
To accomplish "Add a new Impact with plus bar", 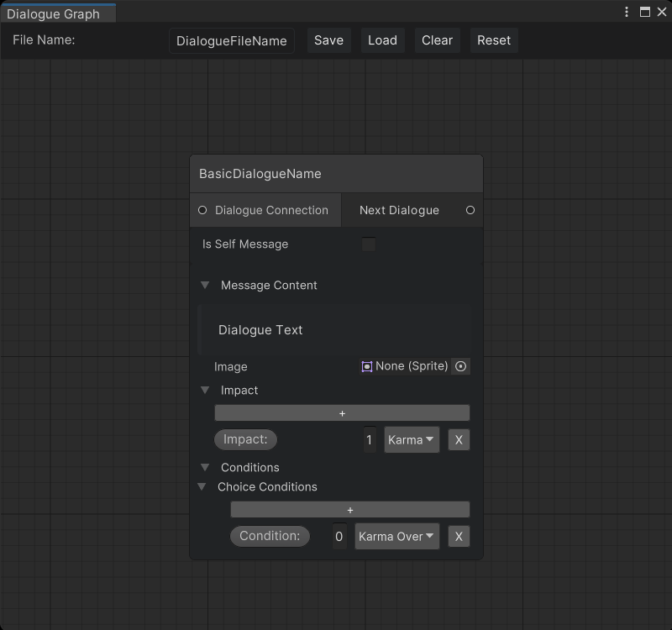I will click(x=342, y=413).
